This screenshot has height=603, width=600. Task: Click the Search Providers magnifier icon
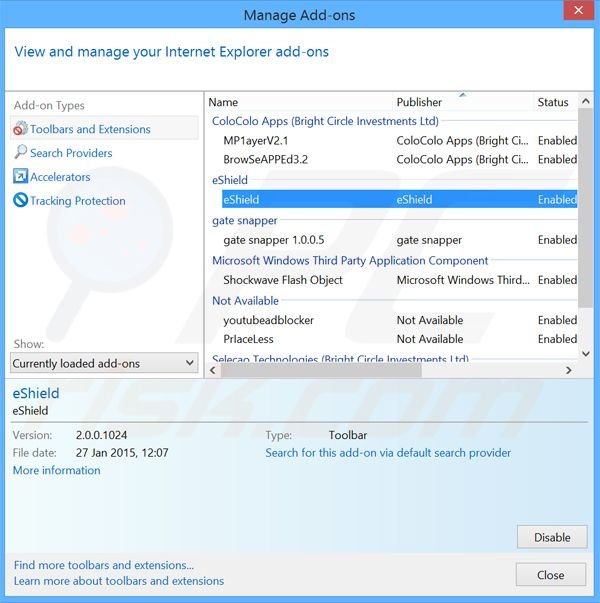[21, 153]
